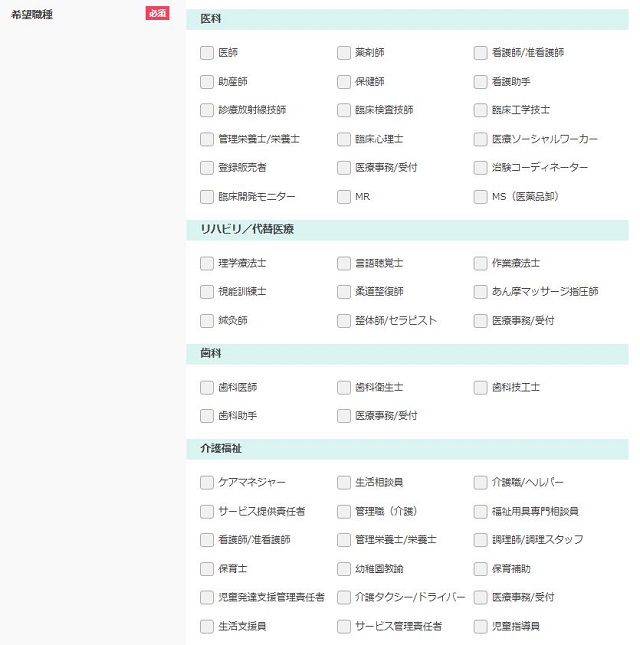Check the サービス管理責任者 checkbox
This screenshot has width=640, height=645.
point(343,626)
